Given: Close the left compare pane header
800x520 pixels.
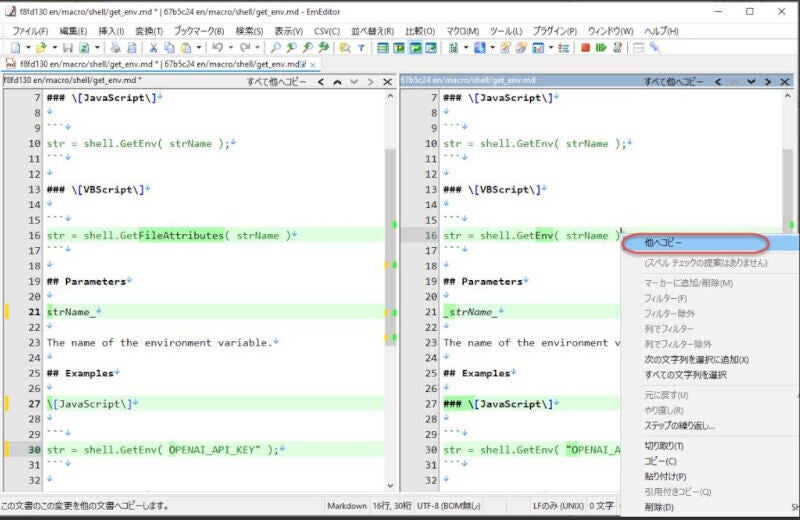Looking at the screenshot, I should pos(388,82).
